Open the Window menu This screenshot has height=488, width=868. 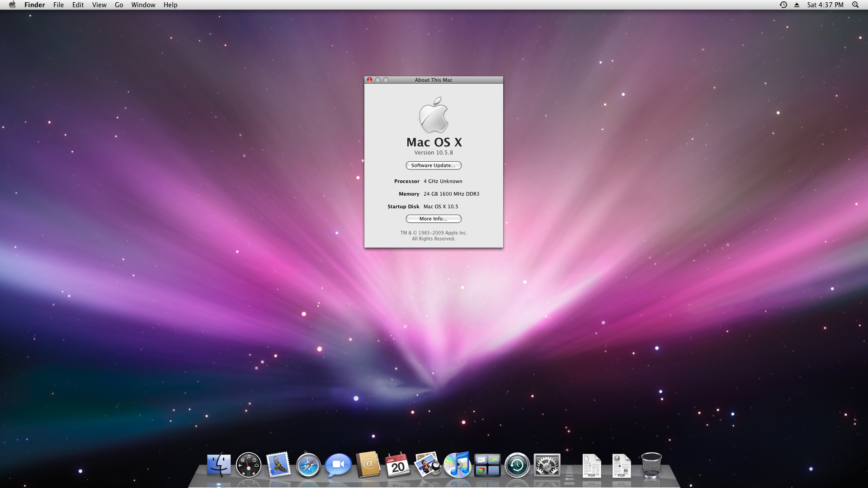[x=143, y=5]
